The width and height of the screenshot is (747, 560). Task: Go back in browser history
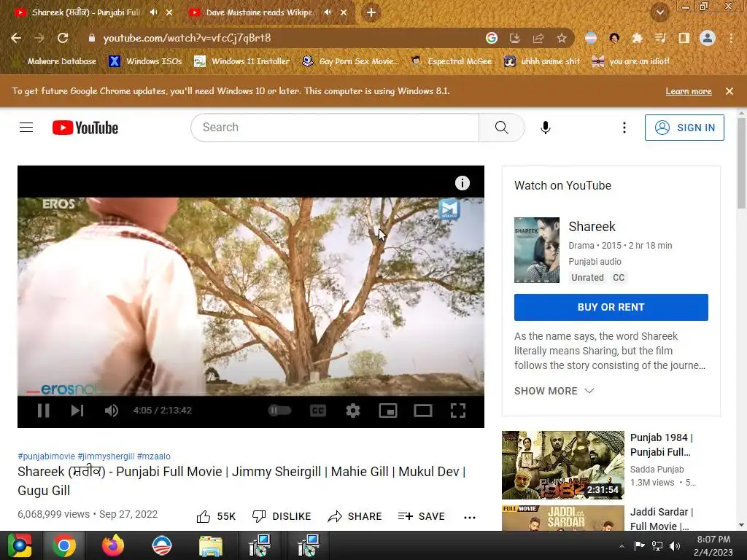click(16, 38)
